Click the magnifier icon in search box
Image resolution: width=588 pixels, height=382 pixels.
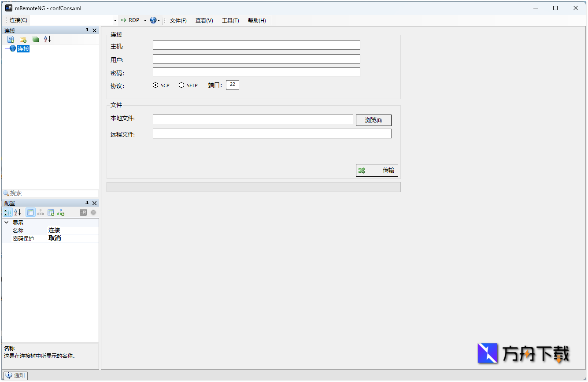6,193
